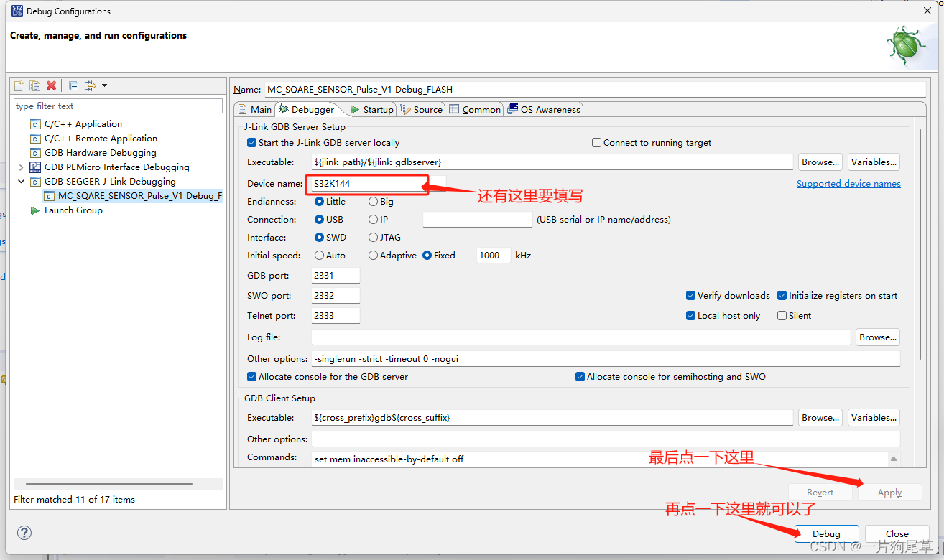Switch to the Startup tab
Screen dimensions: 944x560
click(x=371, y=109)
